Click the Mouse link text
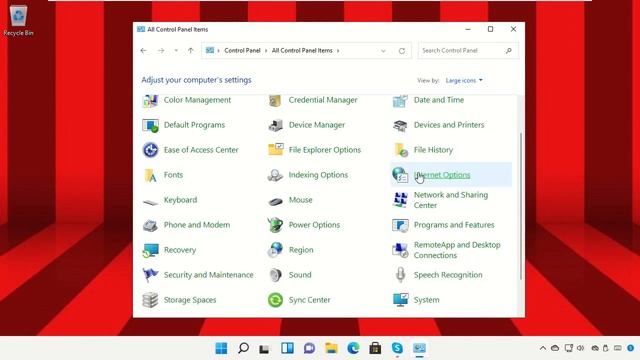The width and height of the screenshot is (640, 360). pyautogui.click(x=300, y=200)
